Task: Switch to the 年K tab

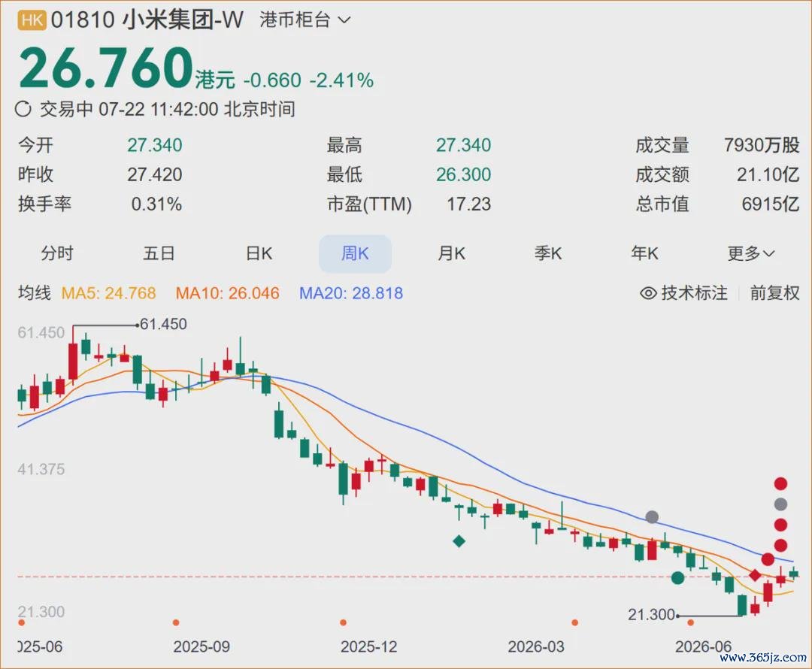Action: tap(644, 253)
